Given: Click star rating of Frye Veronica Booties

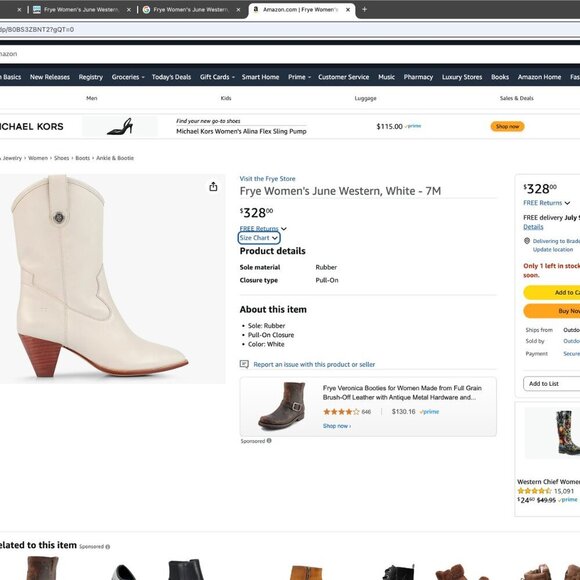Looking at the screenshot, I should coord(341,412).
